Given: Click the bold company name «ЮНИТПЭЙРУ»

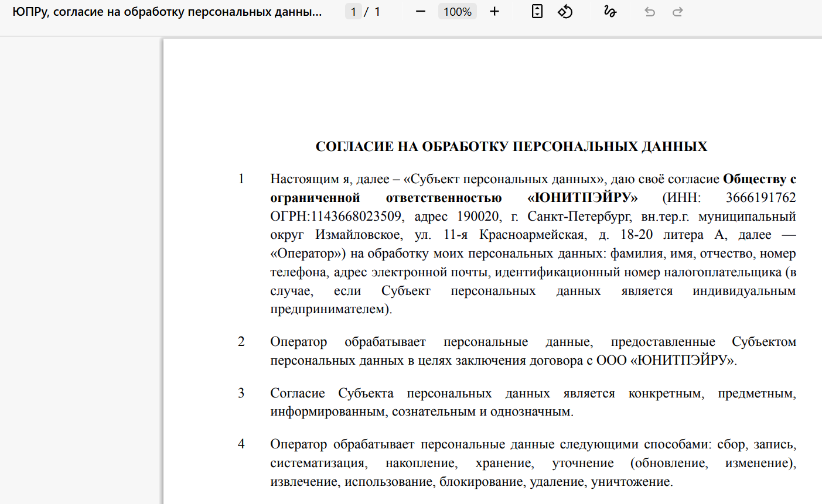Looking at the screenshot, I should coord(582,198).
